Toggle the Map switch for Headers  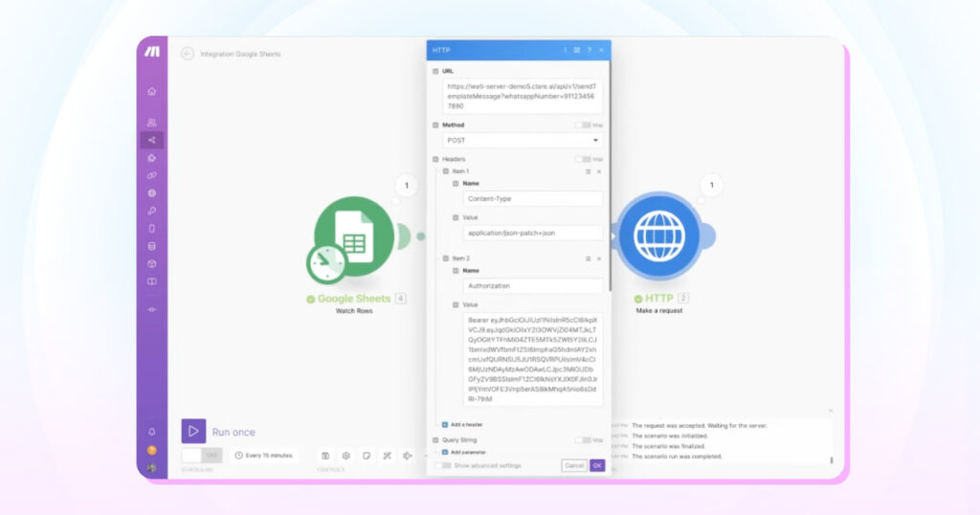(583, 159)
